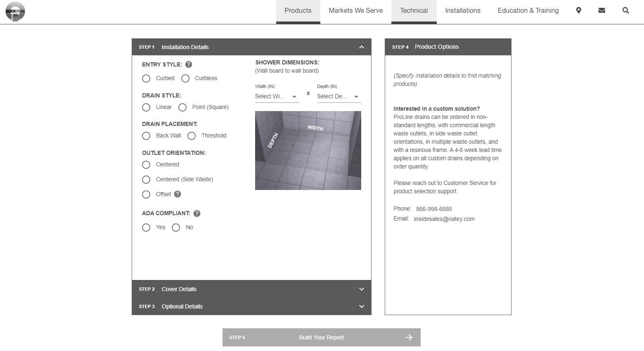Select the Curbless entry style

[x=185, y=78]
